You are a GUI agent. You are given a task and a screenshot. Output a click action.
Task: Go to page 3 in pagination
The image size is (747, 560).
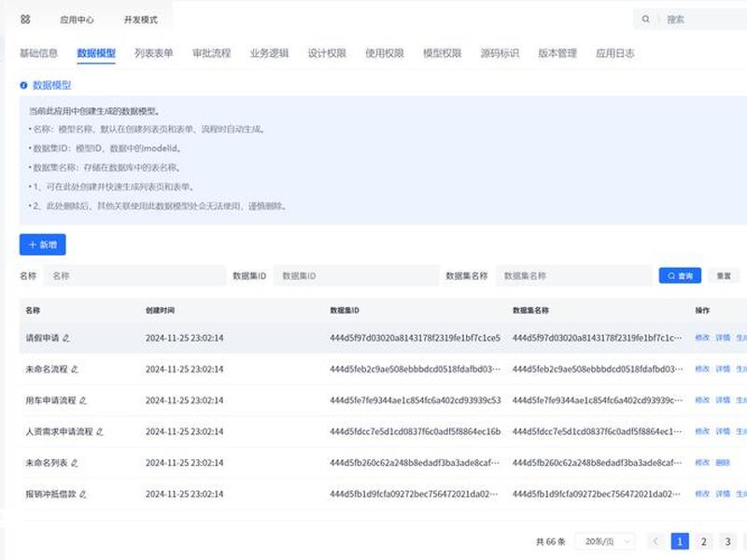[727, 541]
